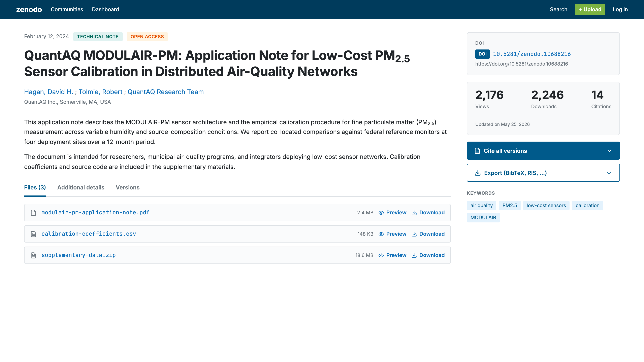Open supplementary-data.zip file link
Screen dimensions: 644x362
[78, 255]
